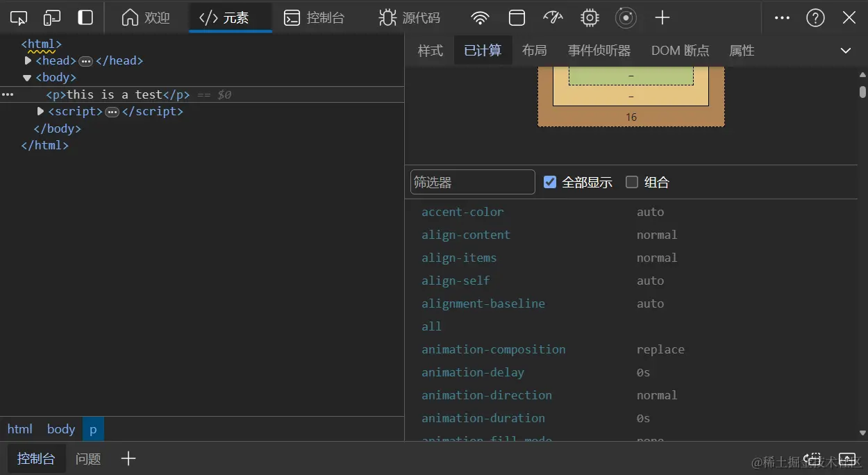
Task: Add more tools with the top plus icon
Action: (662, 17)
